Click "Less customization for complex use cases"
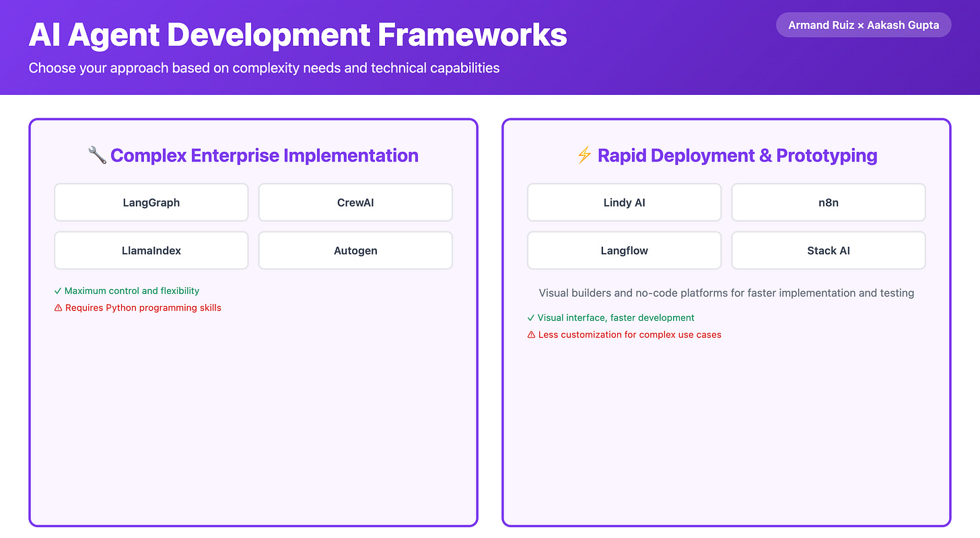 [x=629, y=335]
